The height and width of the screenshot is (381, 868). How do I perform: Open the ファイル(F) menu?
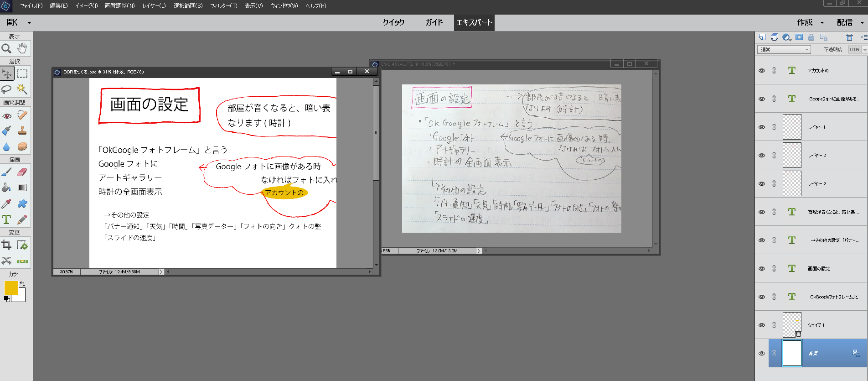31,6
